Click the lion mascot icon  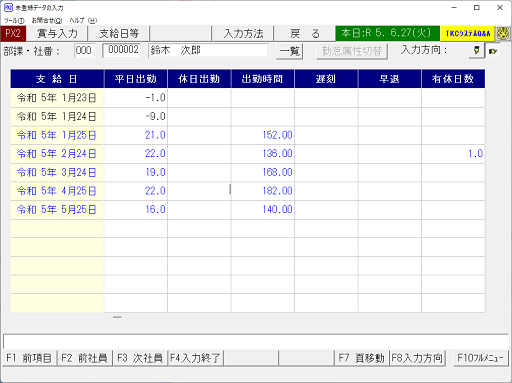click(503, 33)
